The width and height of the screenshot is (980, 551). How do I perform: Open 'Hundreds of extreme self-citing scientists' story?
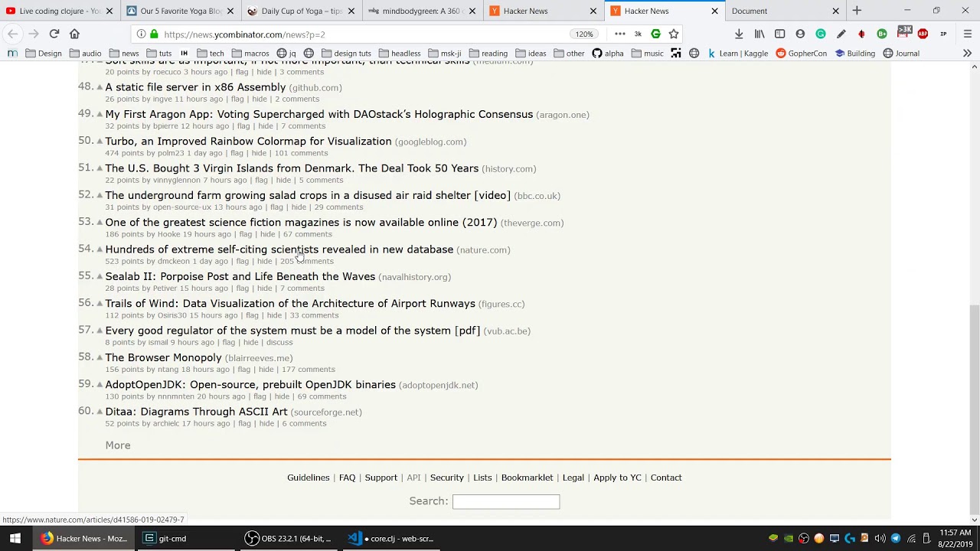(279, 249)
